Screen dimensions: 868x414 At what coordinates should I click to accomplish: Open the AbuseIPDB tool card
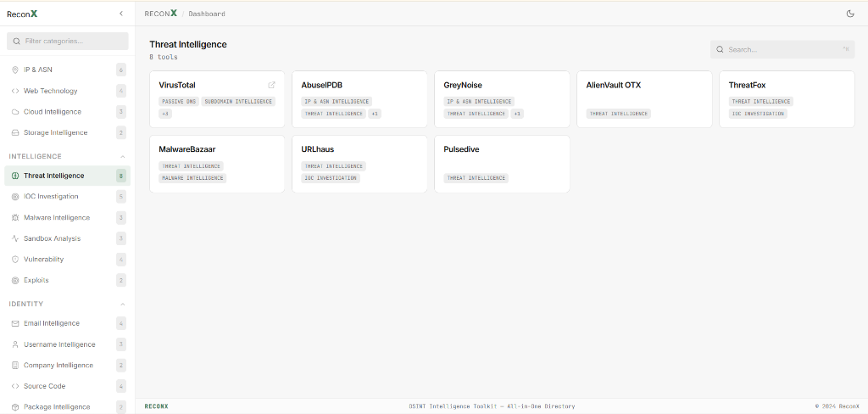point(359,99)
